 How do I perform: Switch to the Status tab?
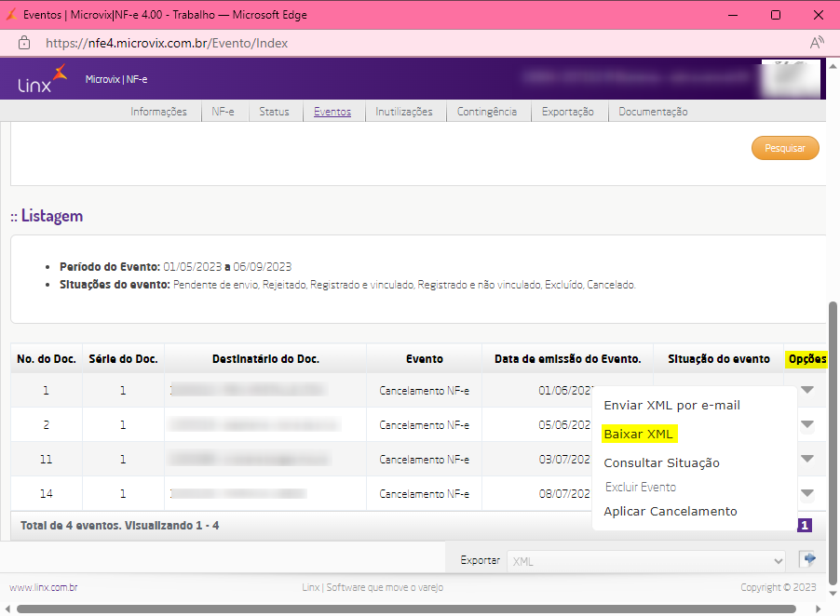click(x=275, y=112)
